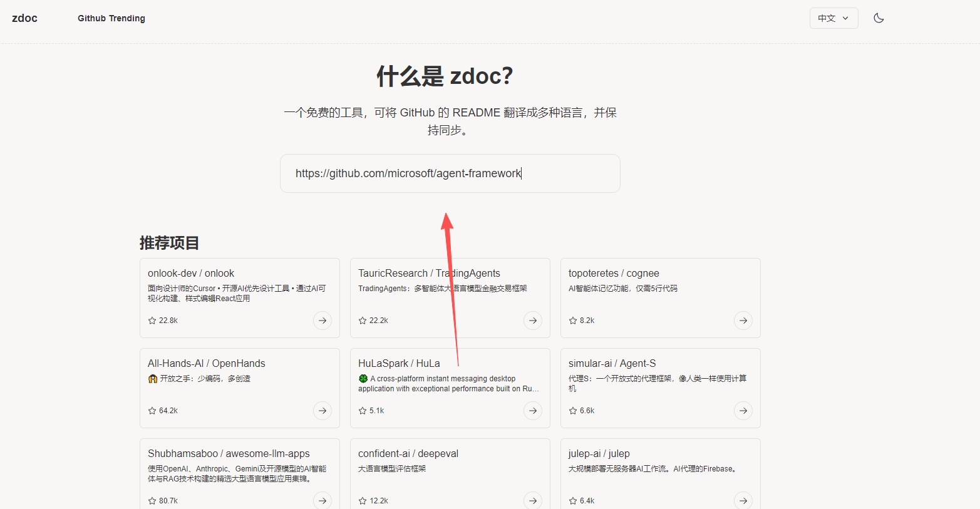Click the star icon showing 6.4k
Image resolution: width=980 pixels, height=509 pixels.
pyautogui.click(x=573, y=501)
